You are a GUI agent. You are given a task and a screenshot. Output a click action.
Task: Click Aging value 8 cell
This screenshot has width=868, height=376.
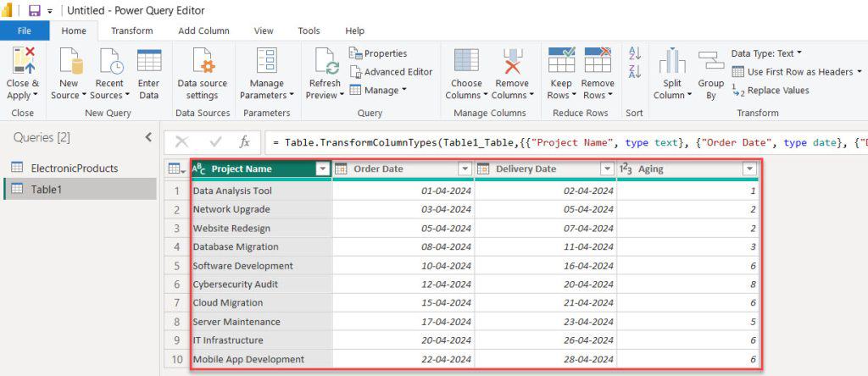point(687,285)
